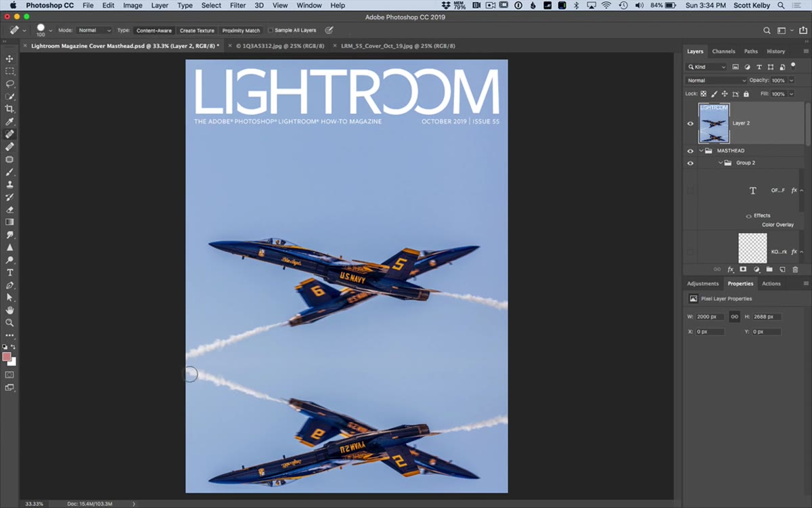Select the Crop tool
Screen dimensions: 812x508
tap(9, 109)
